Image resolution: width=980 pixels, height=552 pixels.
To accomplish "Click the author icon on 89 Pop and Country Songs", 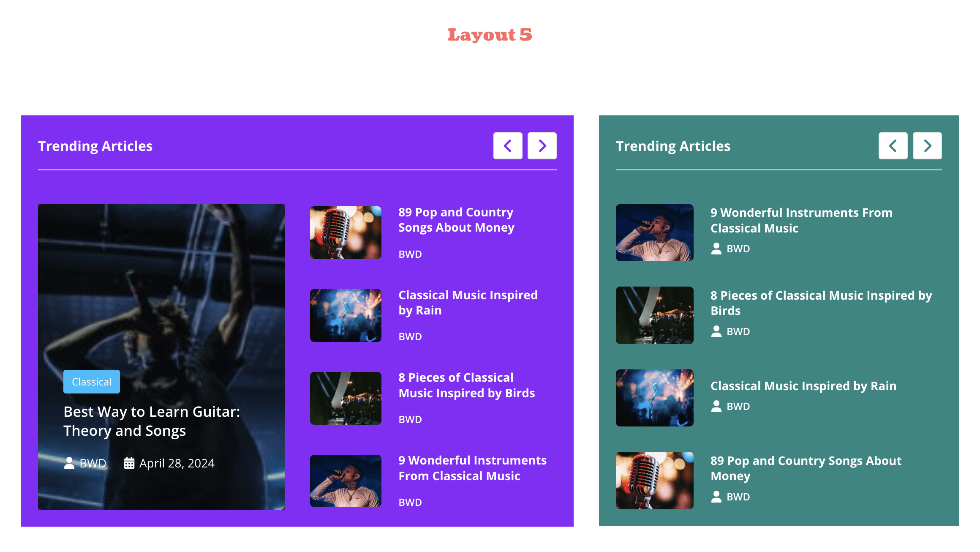I will click(x=716, y=496).
